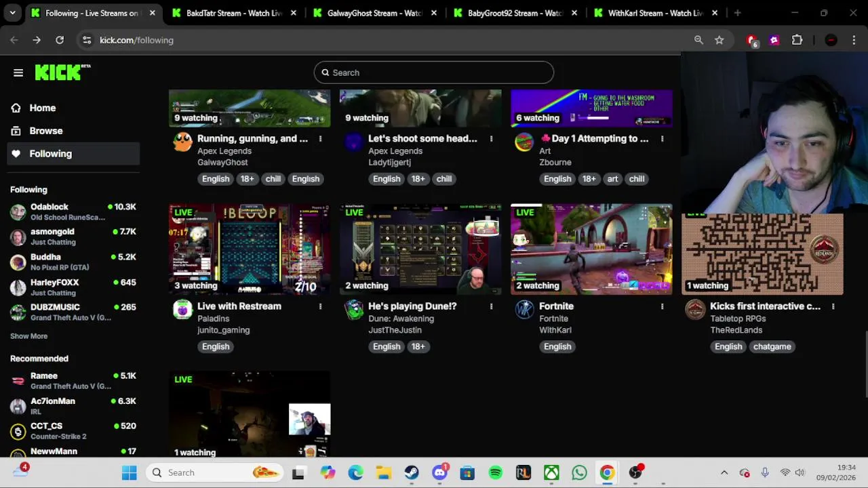Open HarleyFOXX's channel from sidebar
Image resolution: width=868 pixels, height=488 pixels.
[73, 287]
